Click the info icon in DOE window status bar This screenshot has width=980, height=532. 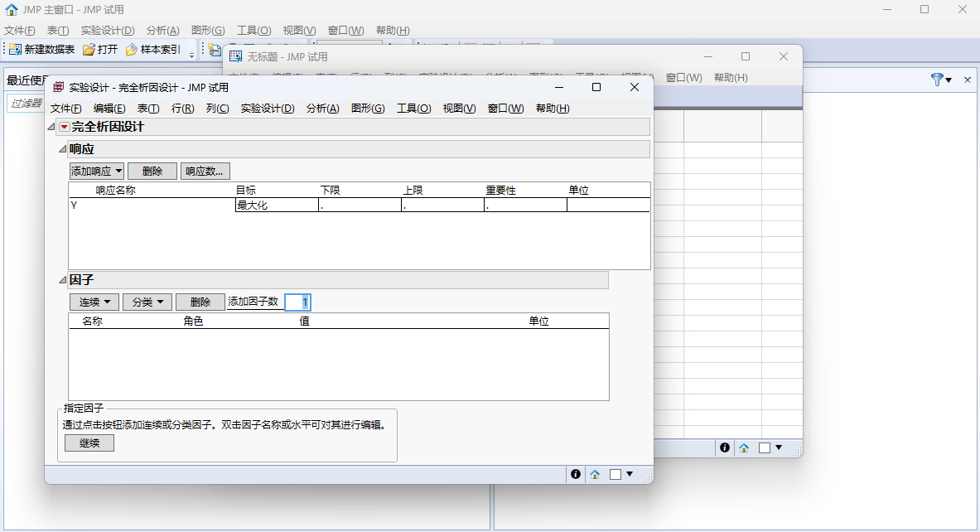(x=575, y=474)
